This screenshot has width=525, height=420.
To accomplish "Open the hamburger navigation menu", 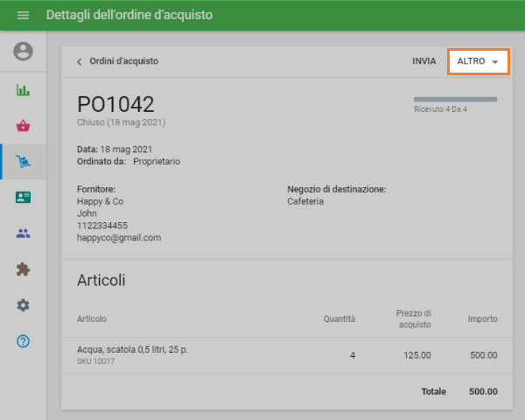I will pos(23,16).
